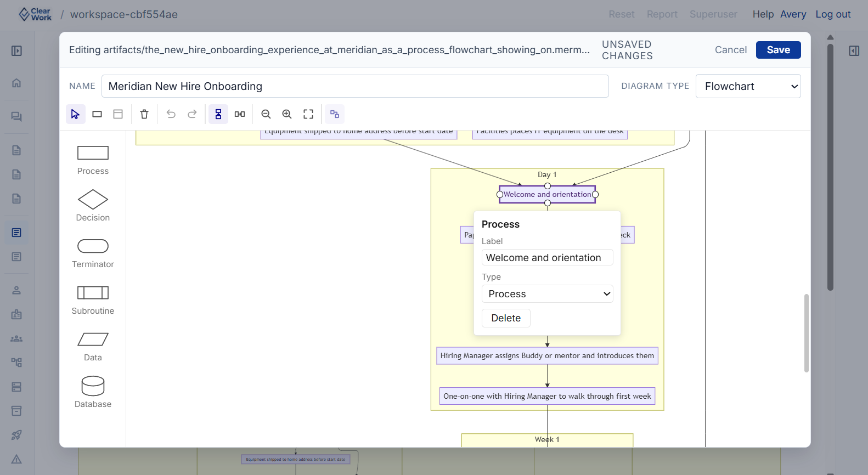
Task: Set layout direction to left-to-right
Action: [240, 114]
